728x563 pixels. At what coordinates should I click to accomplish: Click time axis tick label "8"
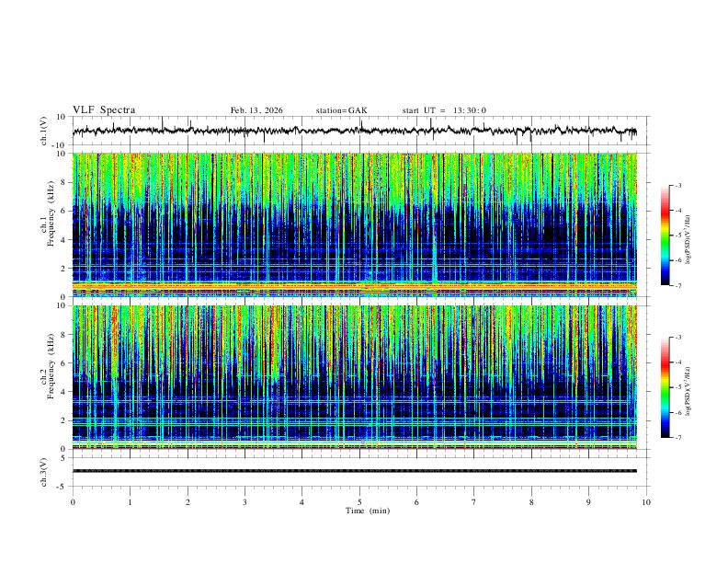coord(531,502)
